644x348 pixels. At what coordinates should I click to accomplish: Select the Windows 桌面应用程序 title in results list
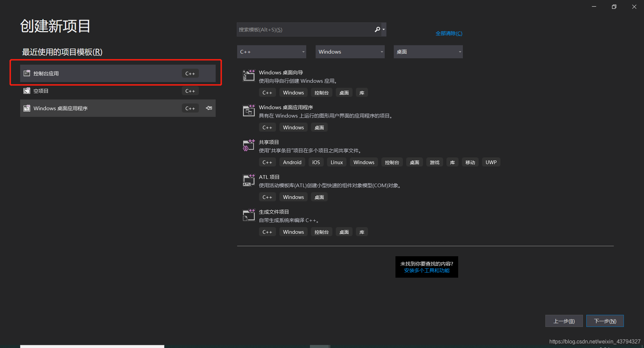pyautogui.click(x=286, y=107)
